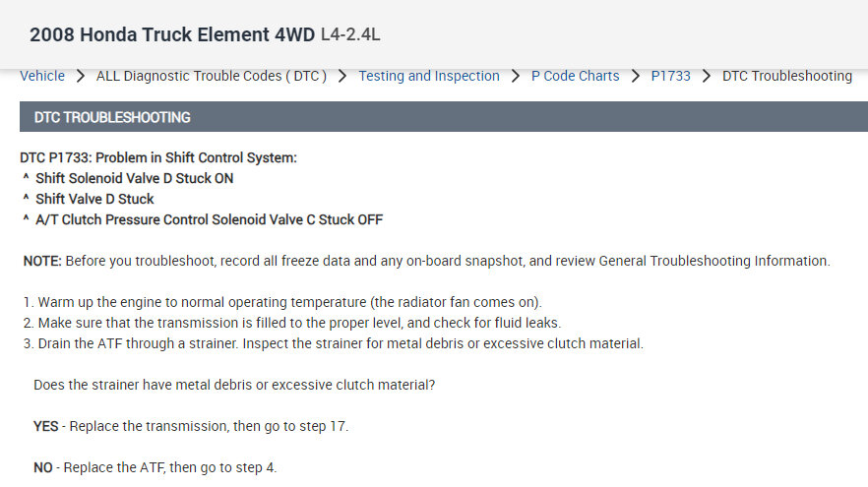Open Testing and Inspection breadcrumb
The height and width of the screenshot is (487, 868).
click(x=428, y=76)
